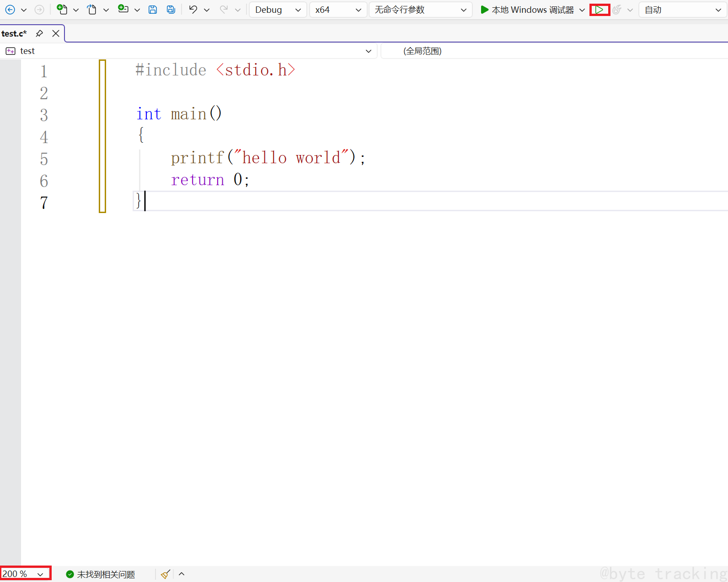Viewport: 728px width, 582px height.
Task: Open the (全局范围) scope dropdown
Action: (554, 51)
